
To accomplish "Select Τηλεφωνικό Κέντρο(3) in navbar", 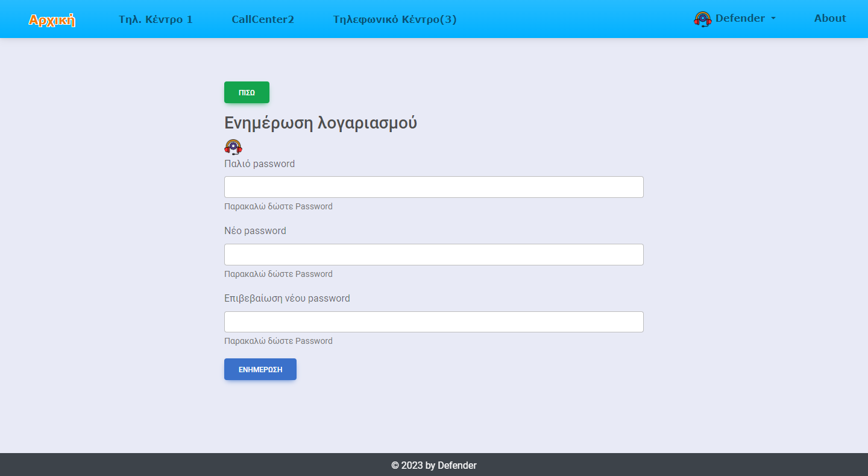I will 395,19.
